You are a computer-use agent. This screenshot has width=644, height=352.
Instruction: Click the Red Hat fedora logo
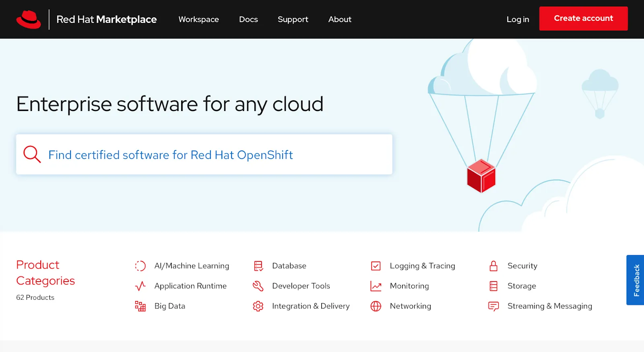point(29,19)
